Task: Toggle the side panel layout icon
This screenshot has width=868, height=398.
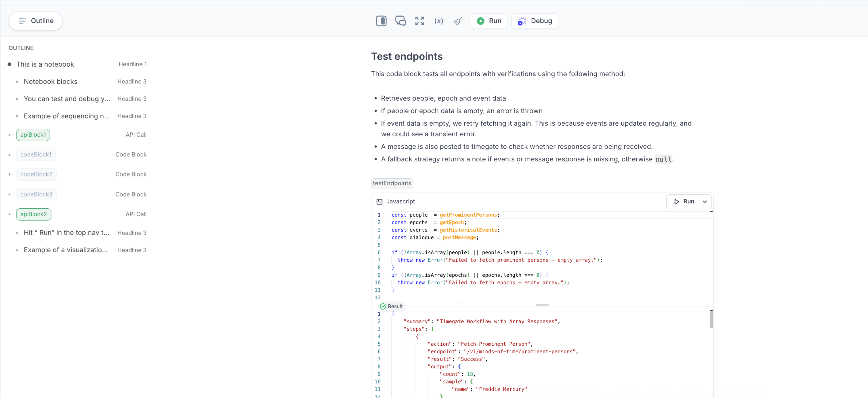Action: (x=381, y=21)
